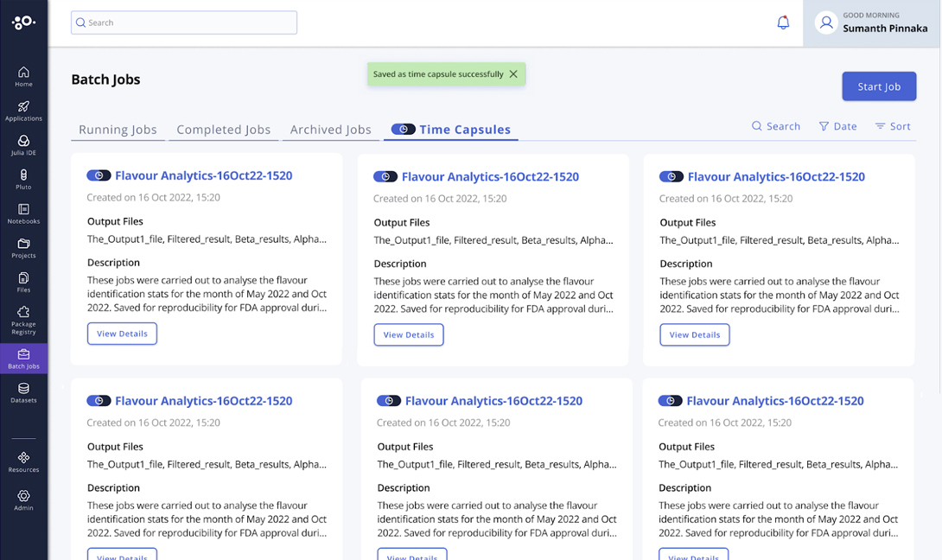
Task: Launch Julia IDE from sidebar
Action: pos(23,145)
